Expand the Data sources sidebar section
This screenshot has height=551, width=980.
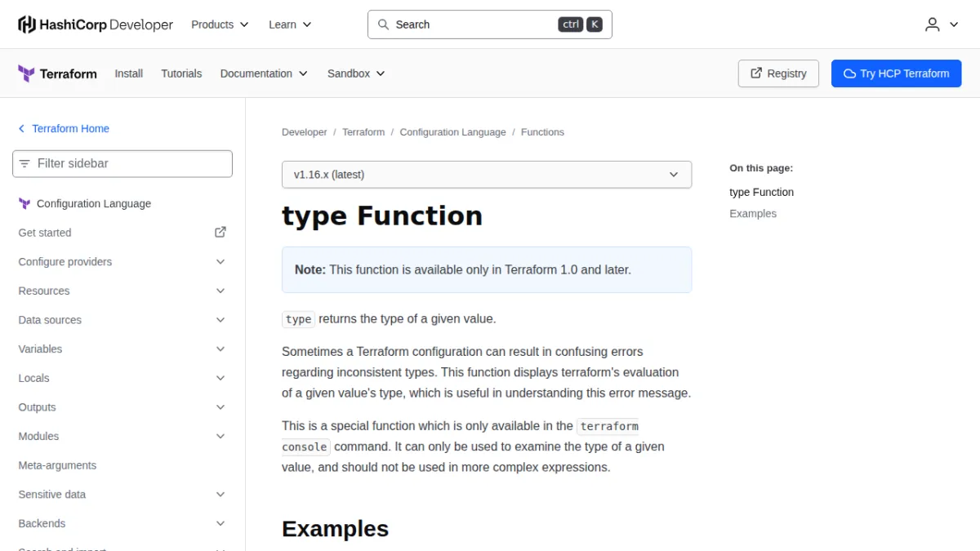pos(122,320)
